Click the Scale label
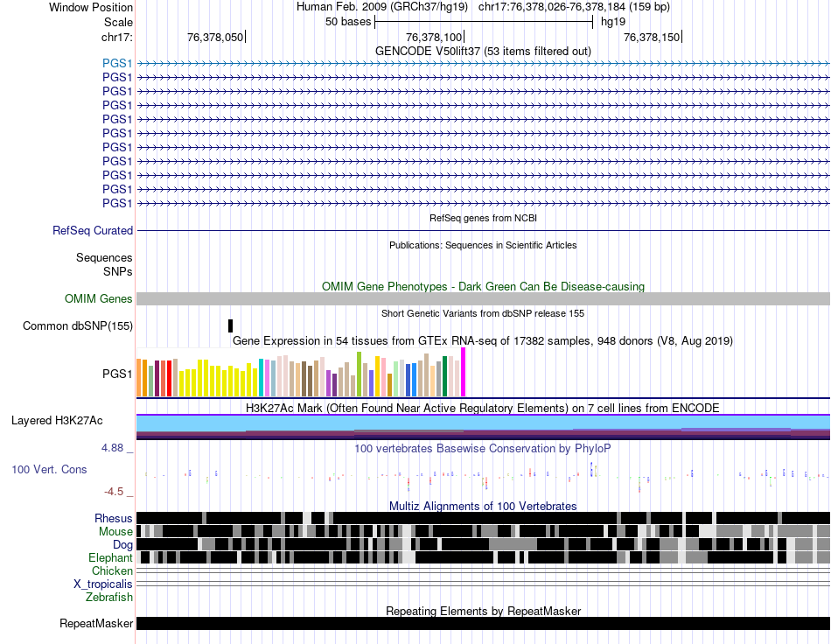831x644 pixels. click(x=118, y=22)
